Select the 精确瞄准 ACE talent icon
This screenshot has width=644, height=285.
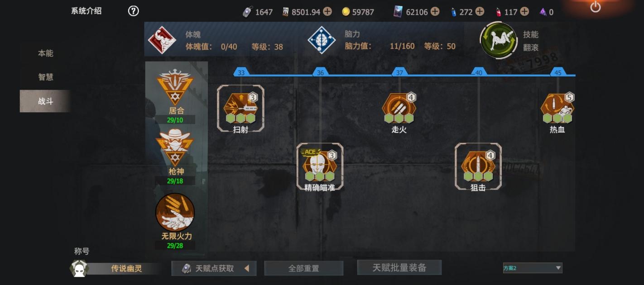[x=320, y=166]
